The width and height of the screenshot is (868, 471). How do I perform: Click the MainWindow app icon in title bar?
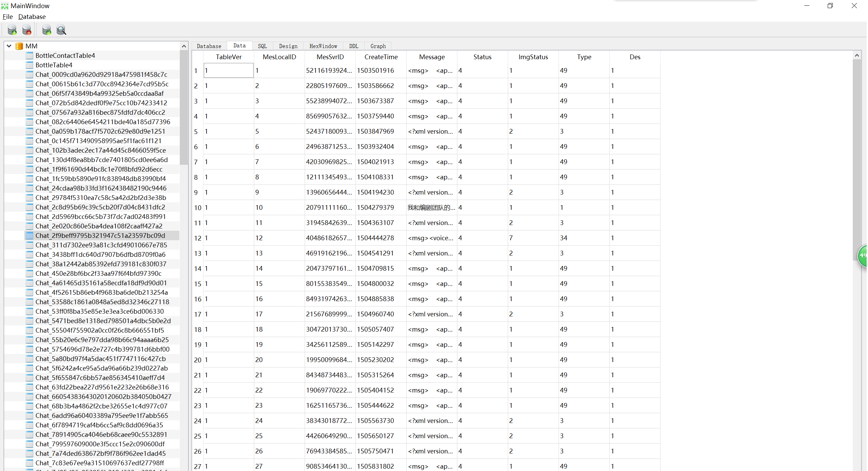[5, 6]
